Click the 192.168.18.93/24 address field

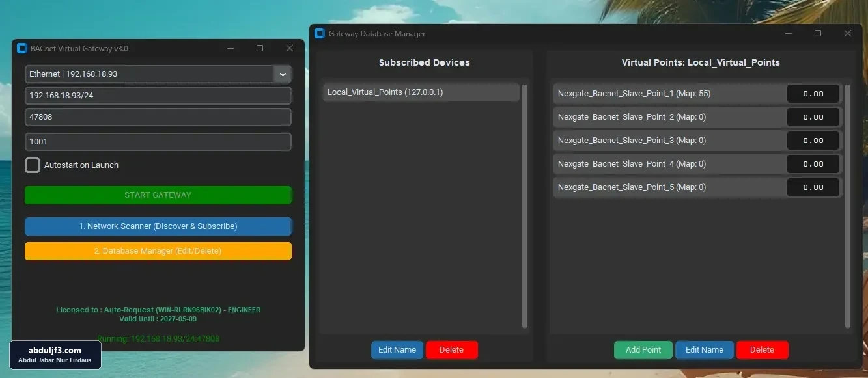[158, 96]
